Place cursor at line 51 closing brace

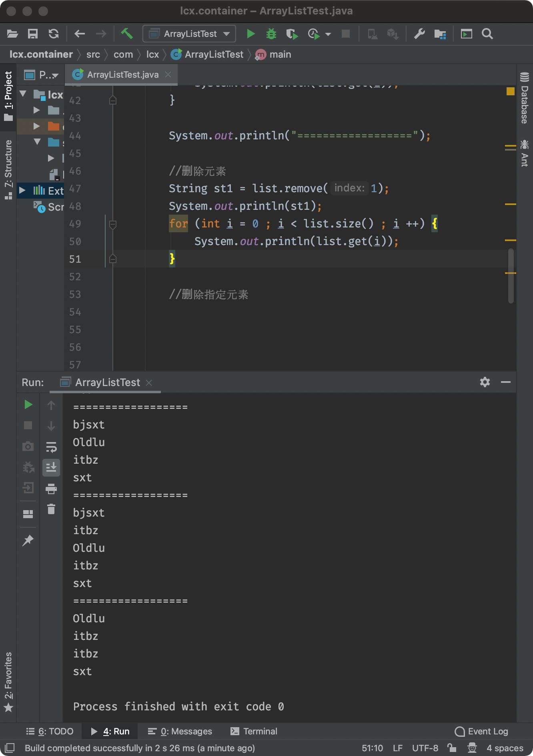[x=172, y=259]
